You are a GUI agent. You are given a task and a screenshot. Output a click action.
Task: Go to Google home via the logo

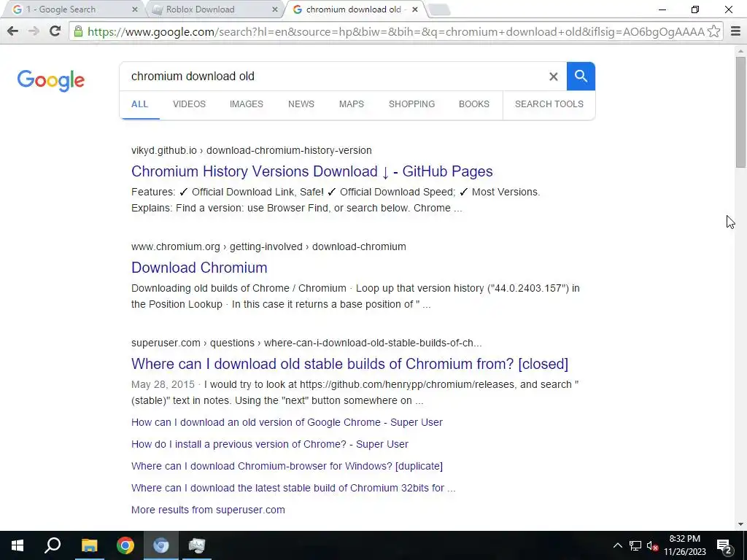click(x=51, y=80)
